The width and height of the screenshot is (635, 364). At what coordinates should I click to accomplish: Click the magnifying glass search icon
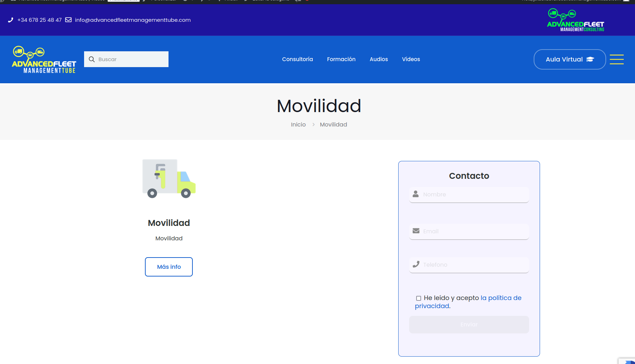coord(92,59)
